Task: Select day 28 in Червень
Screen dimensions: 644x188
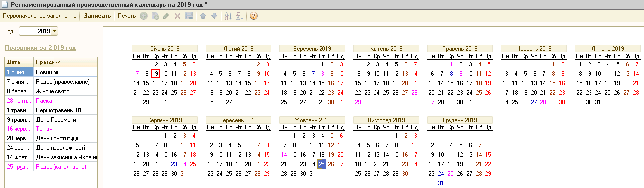Action: point(543,102)
